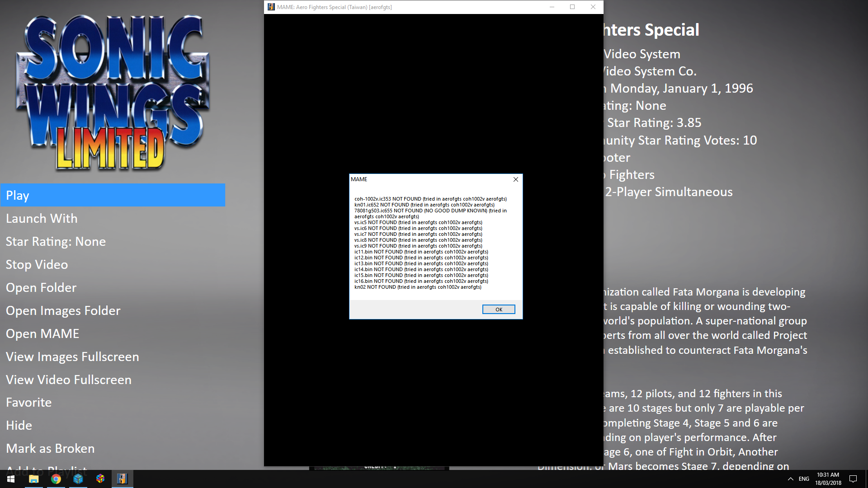Click the colorful cube taskbar icon
Image resolution: width=868 pixels, height=488 pixels.
[100, 479]
